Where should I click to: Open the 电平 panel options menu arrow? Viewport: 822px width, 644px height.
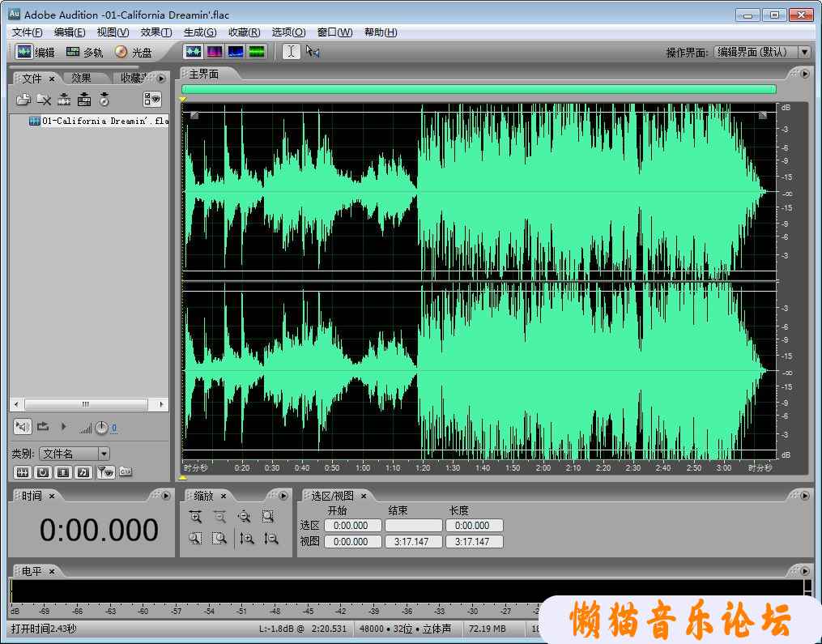[x=805, y=570]
